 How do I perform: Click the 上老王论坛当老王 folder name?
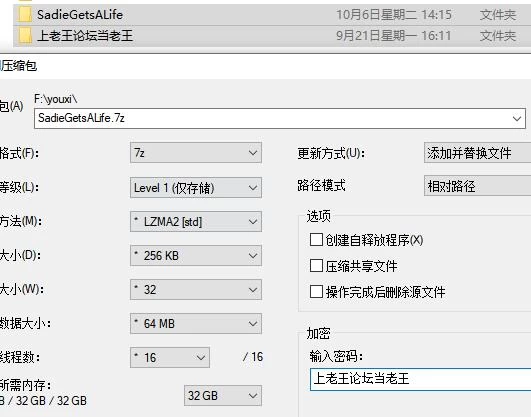(85, 36)
